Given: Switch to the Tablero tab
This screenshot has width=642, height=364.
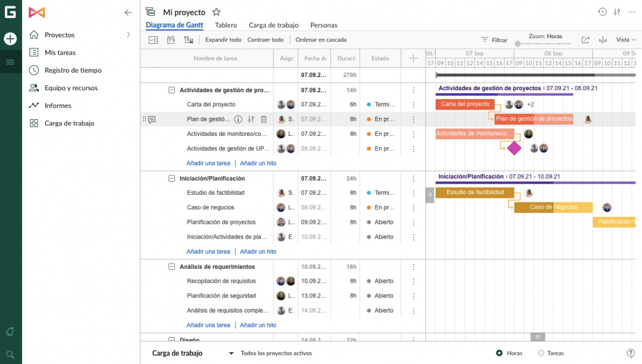Looking at the screenshot, I should pos(226,26).
